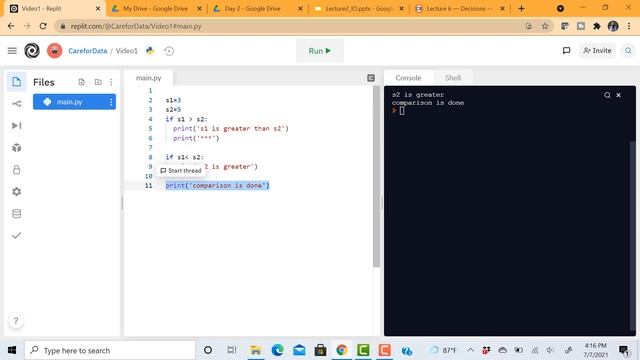The height and width of the screenshot is (360, 640).
Task: Open the CareforData user avatar
Action: click(54, 51)
